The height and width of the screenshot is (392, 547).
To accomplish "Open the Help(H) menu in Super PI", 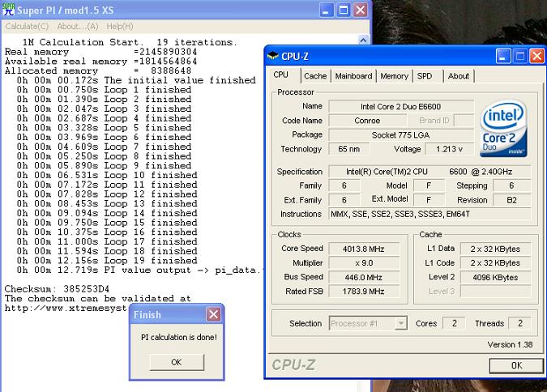I will click(120, 27).
